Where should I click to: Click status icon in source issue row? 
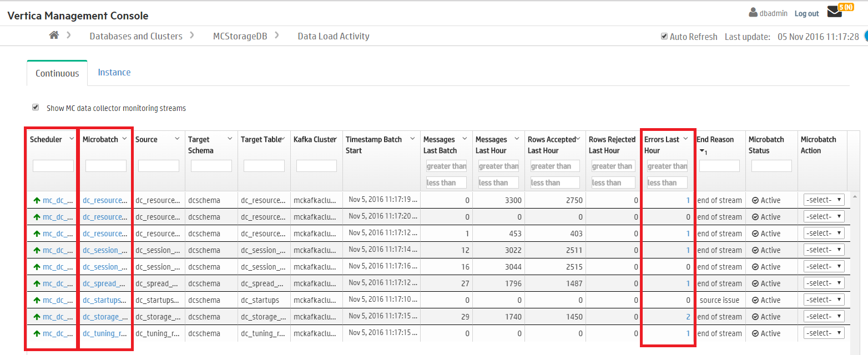(x=755, y=300)
